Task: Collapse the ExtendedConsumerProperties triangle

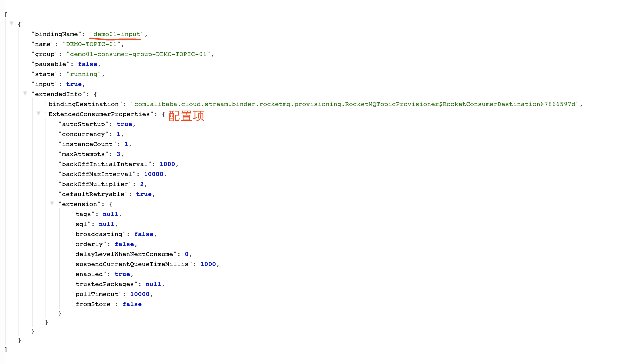Action: pos(39,113)
